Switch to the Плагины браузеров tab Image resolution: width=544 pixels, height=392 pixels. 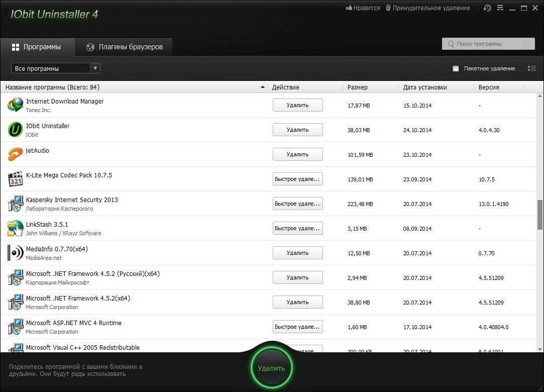click(x=124, y=47)
